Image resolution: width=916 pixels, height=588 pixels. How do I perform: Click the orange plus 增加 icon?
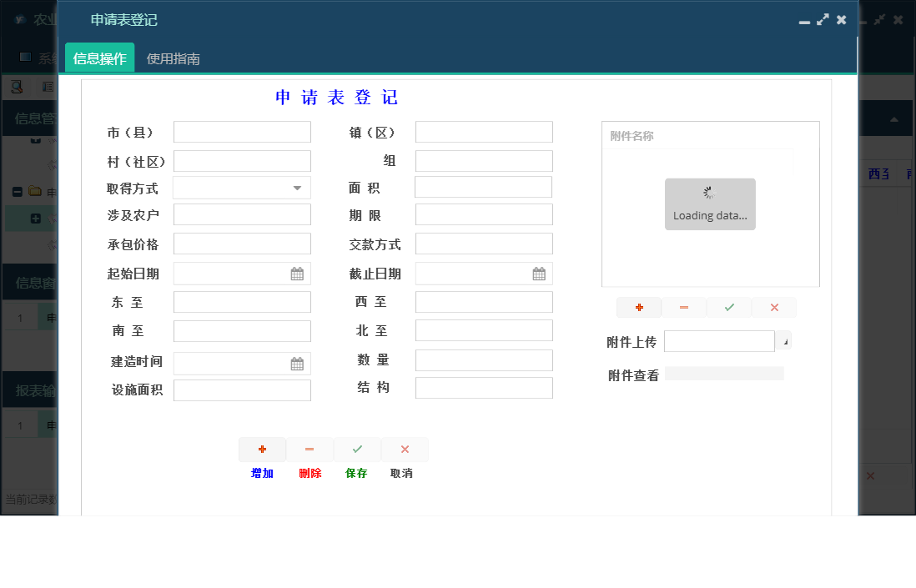pyautogui.click(x=262, y=450)
